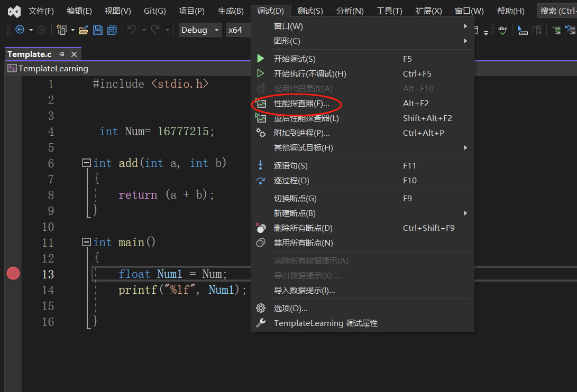The height and width of the screenshot is (392, 577).
Task: Open the Debug configuration dropdown
Action: (200, 30)
